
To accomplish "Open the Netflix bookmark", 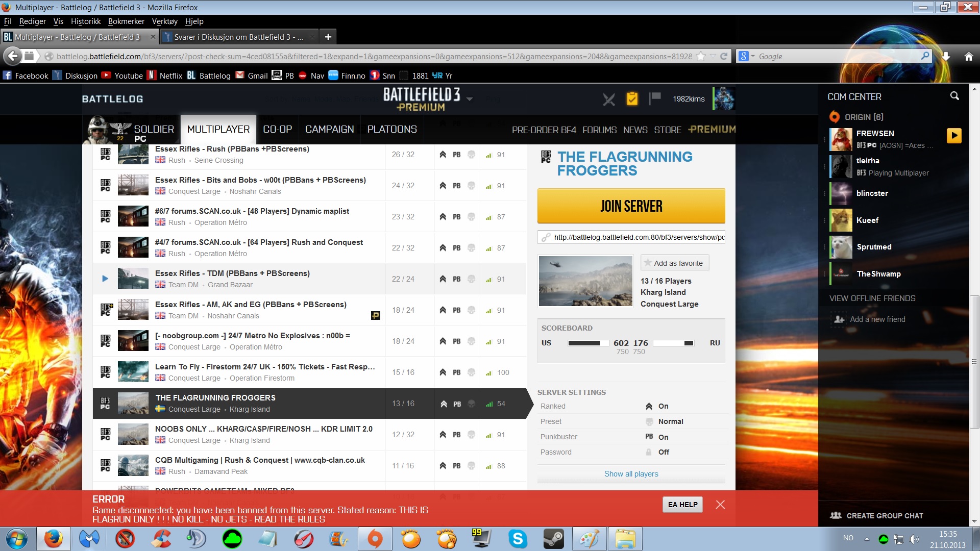I will 165,76.
